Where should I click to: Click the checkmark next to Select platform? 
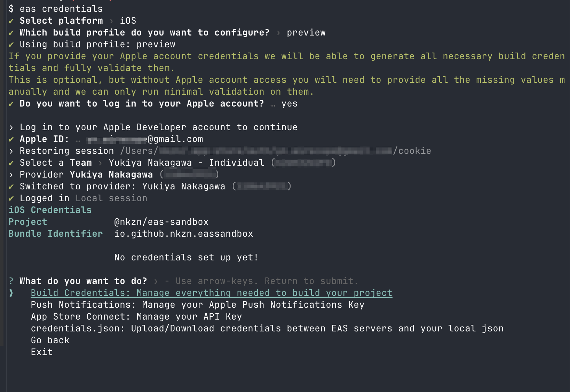pos(11,21)
